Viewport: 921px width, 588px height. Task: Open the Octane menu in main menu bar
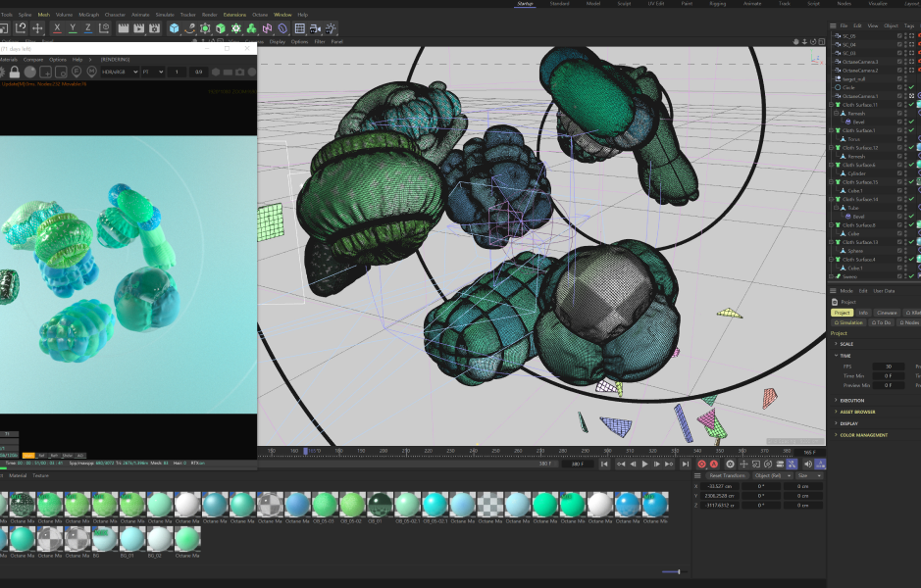[x=260, y=15]
